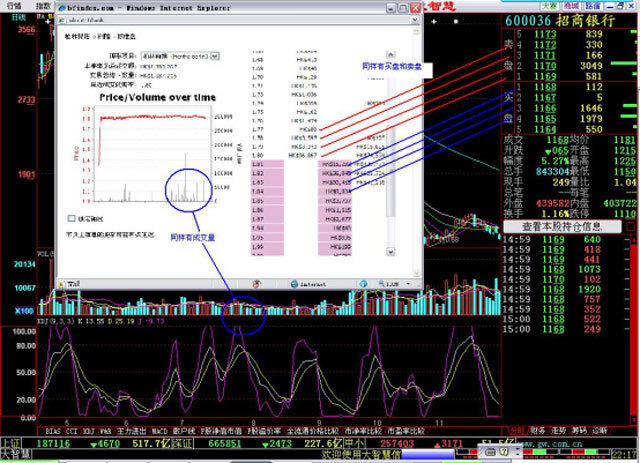Screen dimensions: 640x463
Task: Open the www.gw.com.cn link
Action: pos(551,443)
